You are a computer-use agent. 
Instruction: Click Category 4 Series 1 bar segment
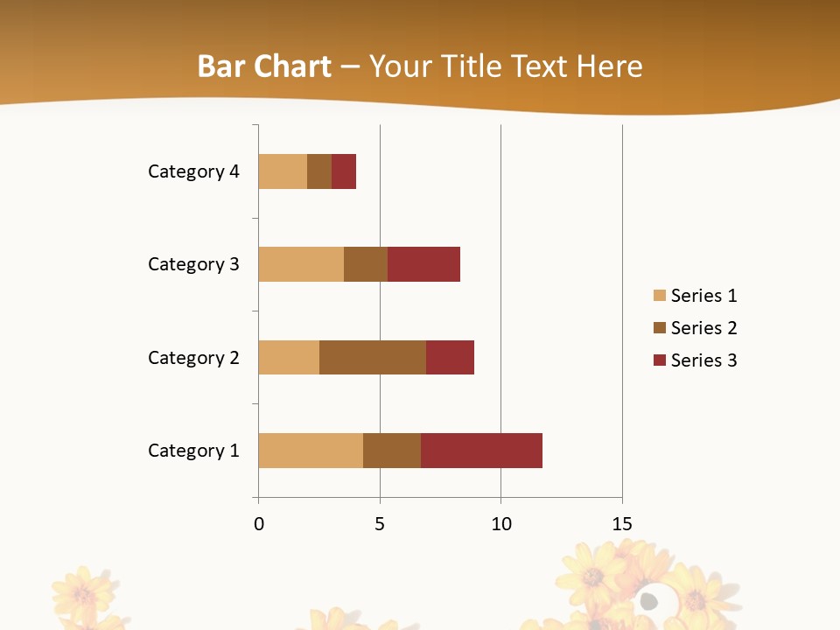click(282, 171)
